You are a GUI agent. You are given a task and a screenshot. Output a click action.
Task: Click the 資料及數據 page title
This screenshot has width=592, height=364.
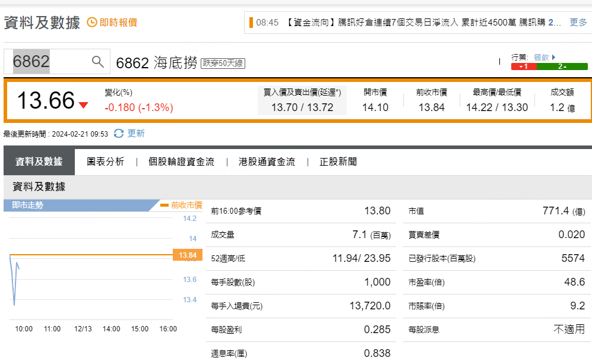(x=42, y=23)
